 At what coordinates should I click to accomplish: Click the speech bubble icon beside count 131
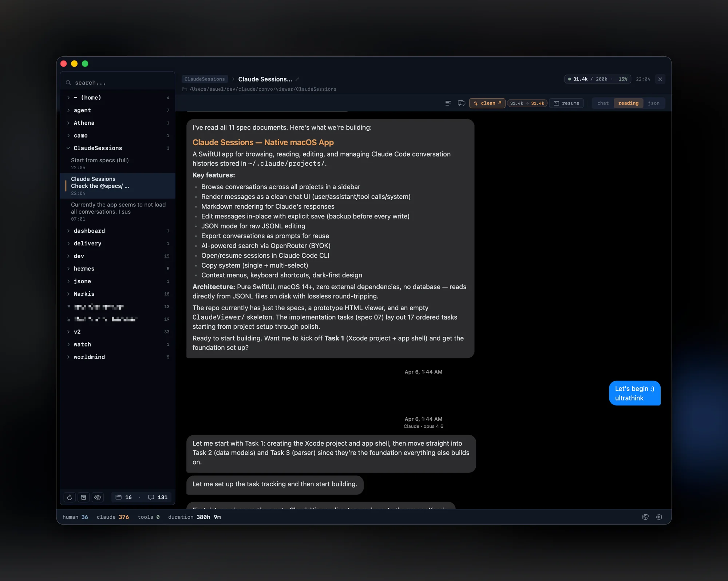pos(151,497)
